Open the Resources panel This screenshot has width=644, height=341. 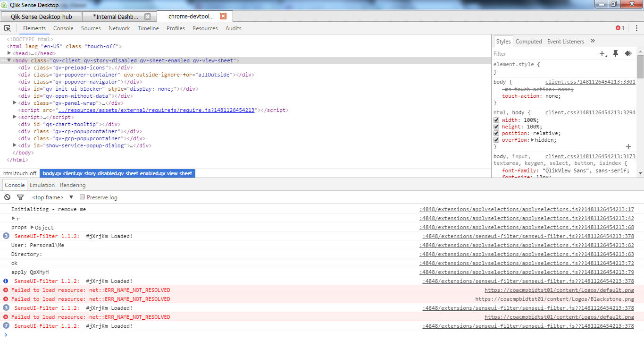pyautogui.click(x=205, y=28)
